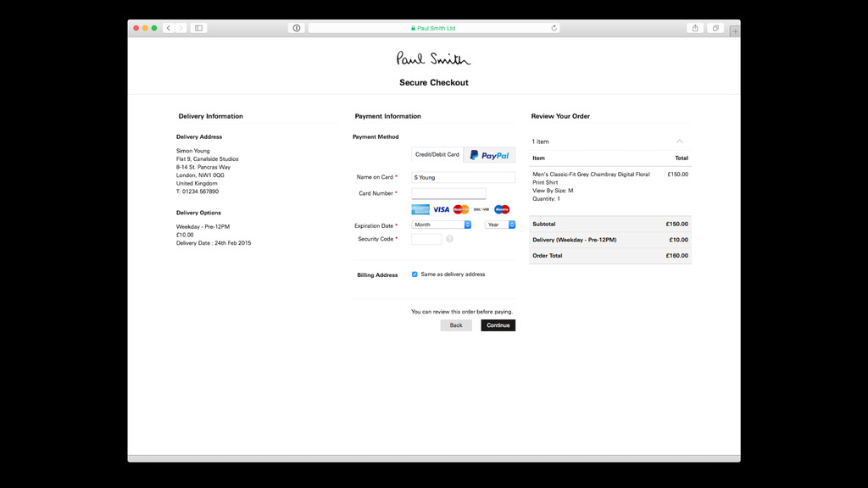Click the View By Size: M text
This screenshot has height=488, width=868.
click(553, 191)
